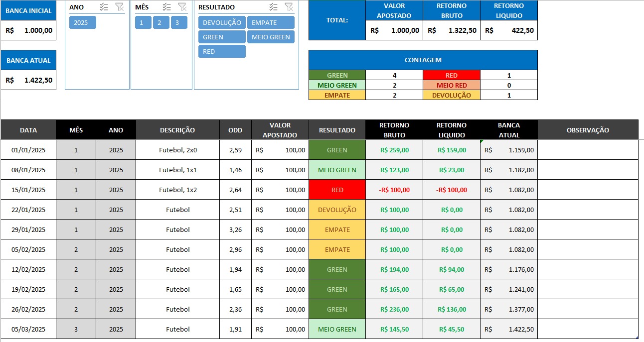Filter by month 2 in the MÊS slicer
Image resolution: width=644 pixels, height=342 pixels.
pos(161,22)
